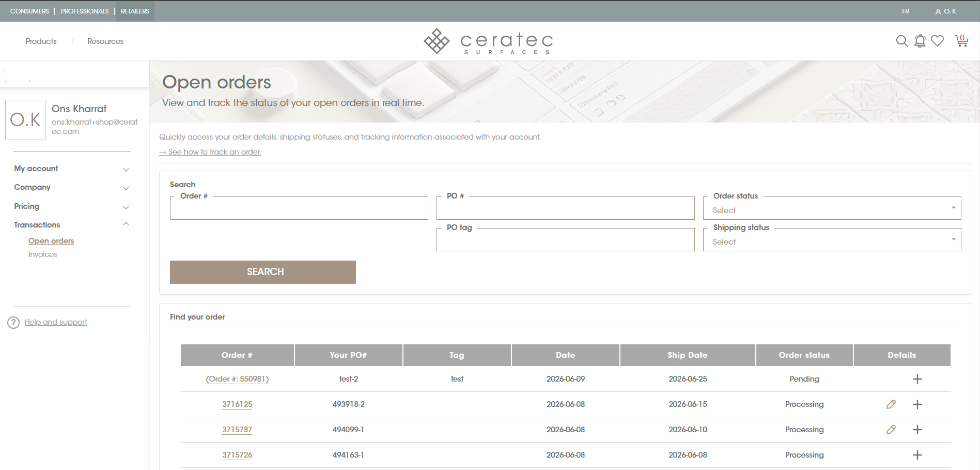The image size is (980, 470).
Task: Edit order 3715787 with pencil icon
Action: (x=891, y=430)
